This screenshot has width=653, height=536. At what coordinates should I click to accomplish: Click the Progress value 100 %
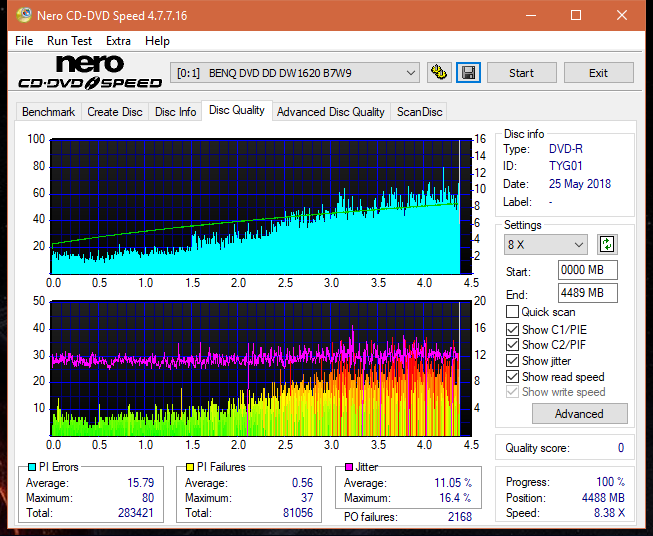coord(611,482)
